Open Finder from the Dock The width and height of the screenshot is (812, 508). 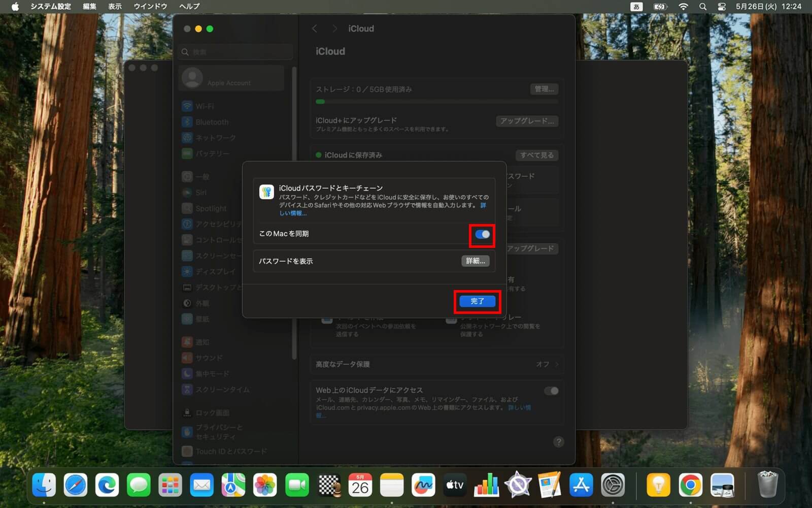coord(44,485)
